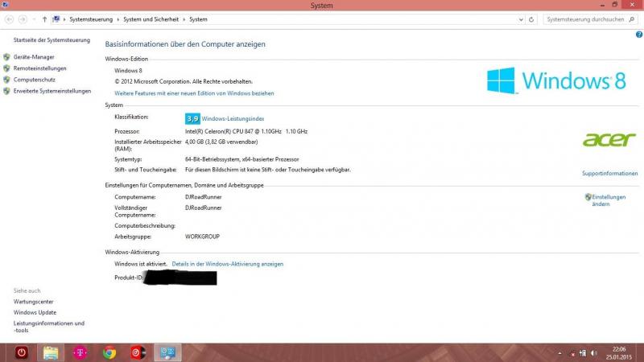Screen dimensions: 644x362
Task: Click the Windows 8 logo
Action: coord(556,80)
